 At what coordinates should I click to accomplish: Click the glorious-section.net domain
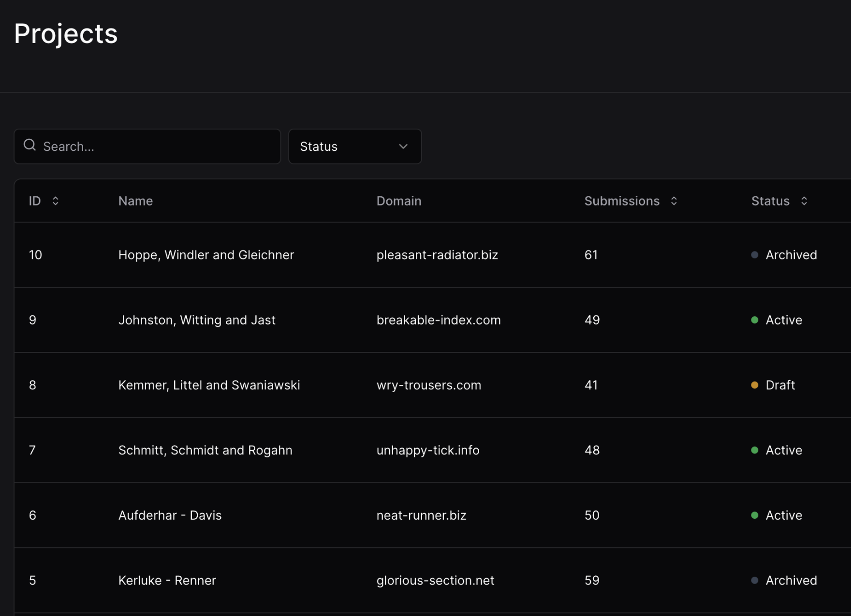[435, 580]
